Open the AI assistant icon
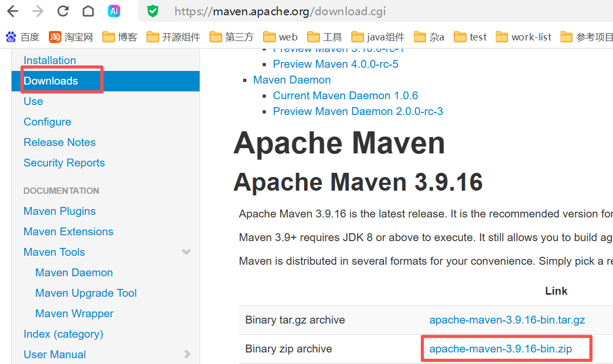Viewport: 613px width, 364px height. 114,12
